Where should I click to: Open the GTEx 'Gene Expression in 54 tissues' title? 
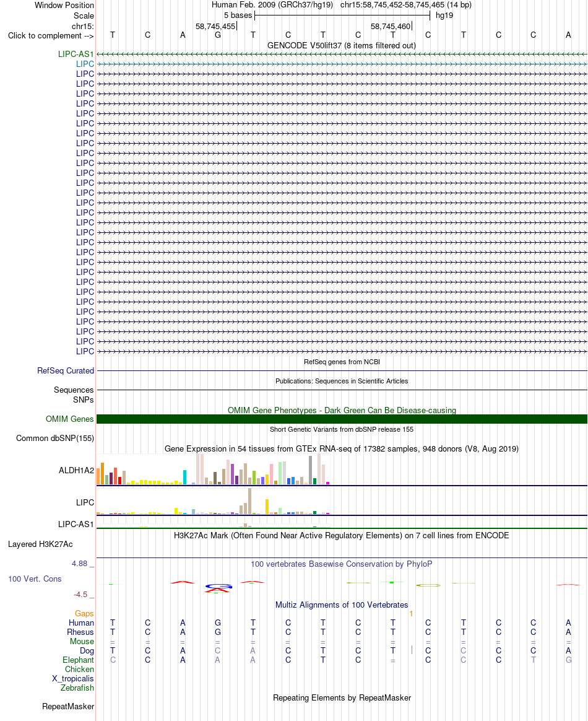[341, 449]
